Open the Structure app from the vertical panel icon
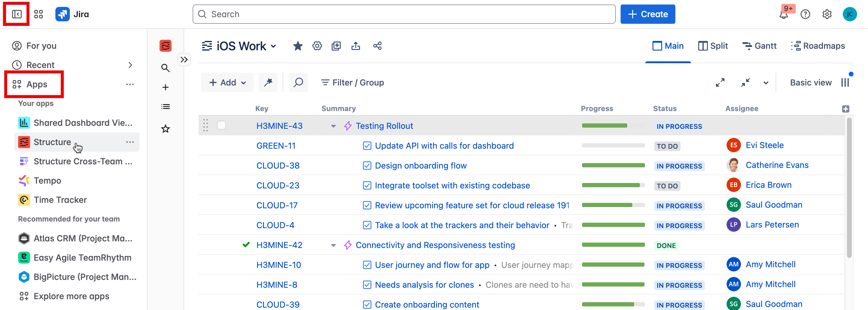868x310 pixels. 166,45
